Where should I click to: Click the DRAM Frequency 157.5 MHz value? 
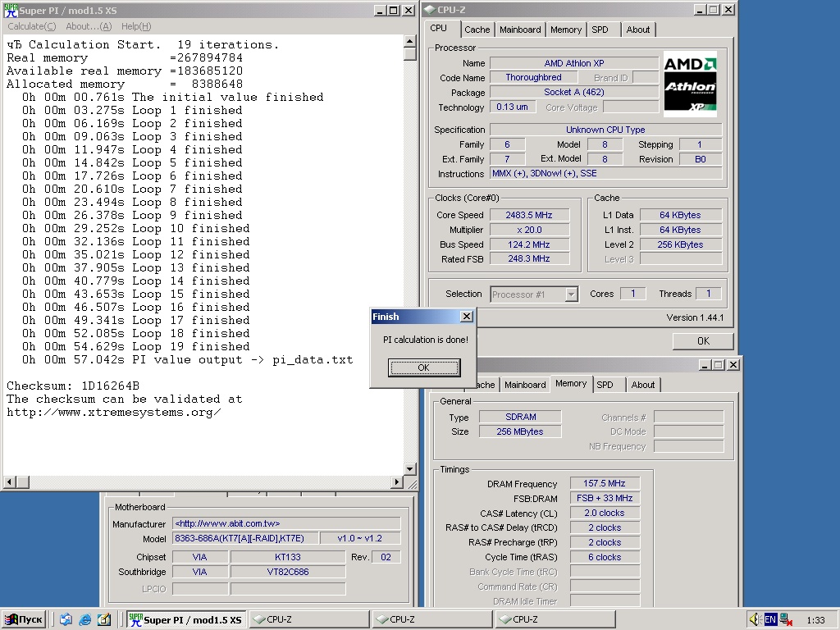tap(605, 483)
